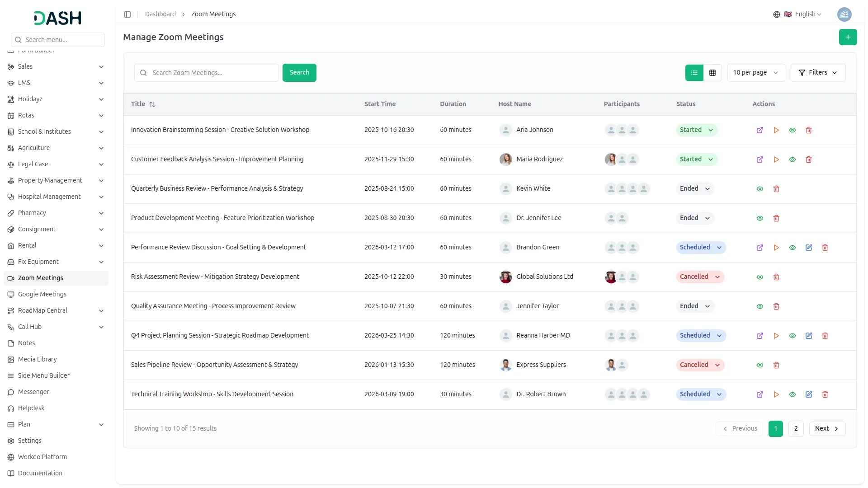Toggle the sidebar collapse icon
Screen dimensions: 868x488
(127, 14)
